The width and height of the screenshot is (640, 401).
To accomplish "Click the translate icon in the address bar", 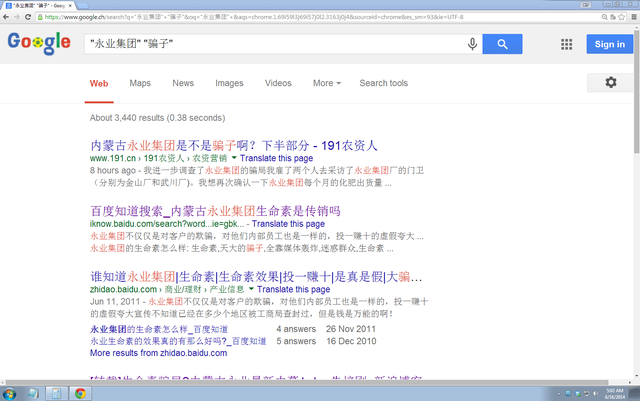I will [613, 17].
